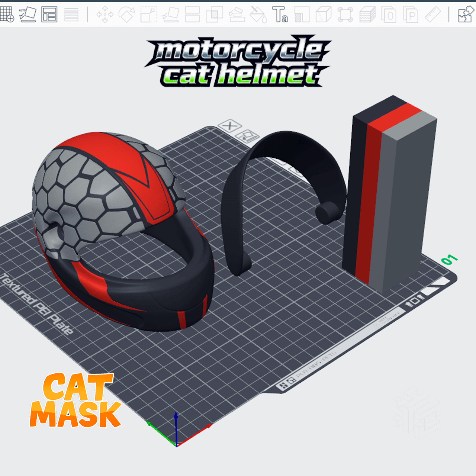Click the P document icon in toolbar
This screenshot has height=476, width=476.
(411, 15)
